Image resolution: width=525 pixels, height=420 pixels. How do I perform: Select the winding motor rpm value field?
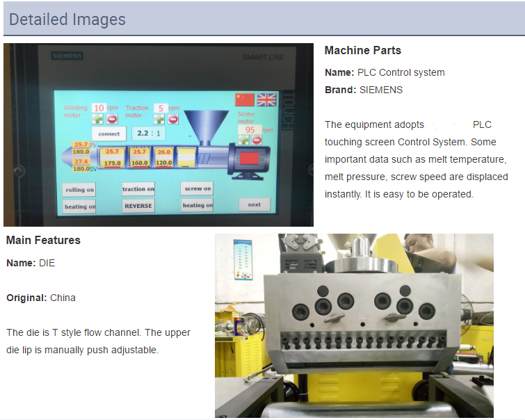pos(99,108)
